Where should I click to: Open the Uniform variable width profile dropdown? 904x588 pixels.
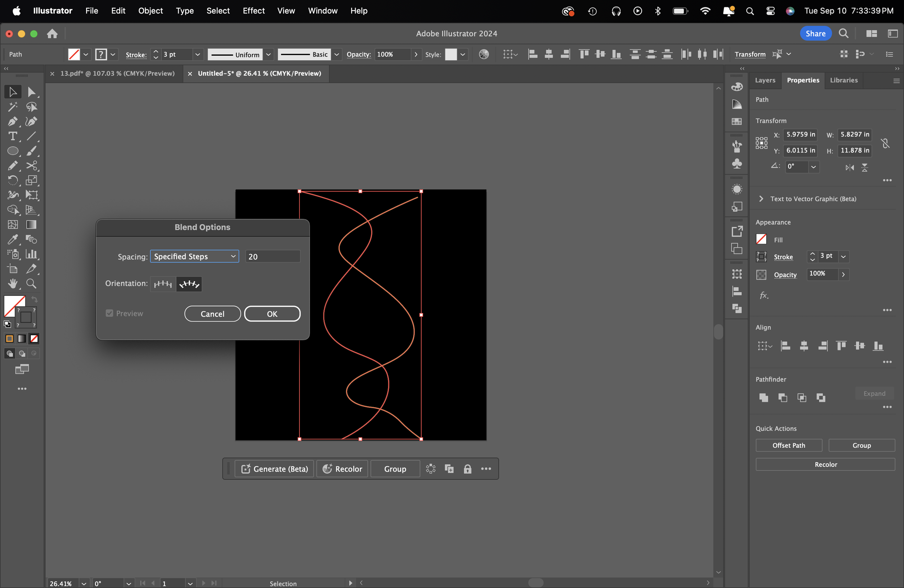click(x=269, y=54)
